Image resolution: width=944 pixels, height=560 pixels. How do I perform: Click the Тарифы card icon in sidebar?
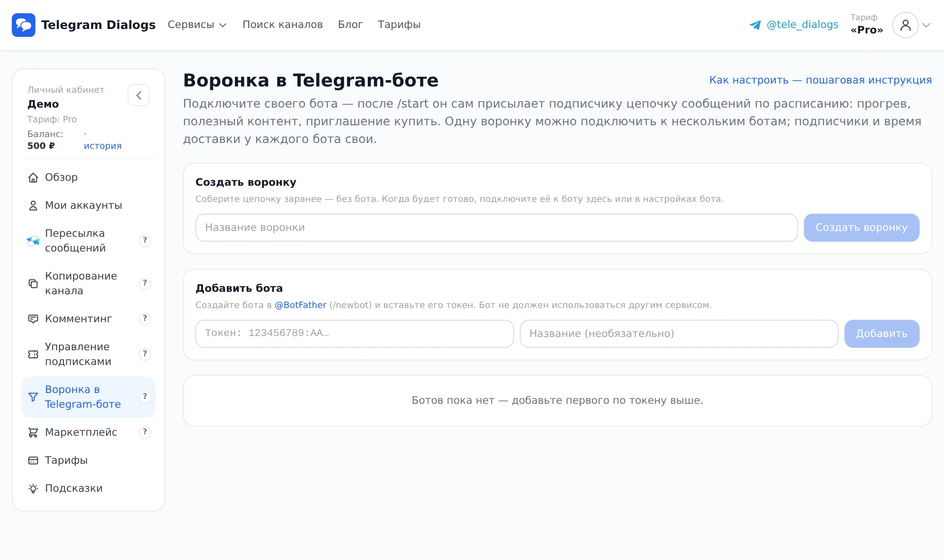(33, 460)
